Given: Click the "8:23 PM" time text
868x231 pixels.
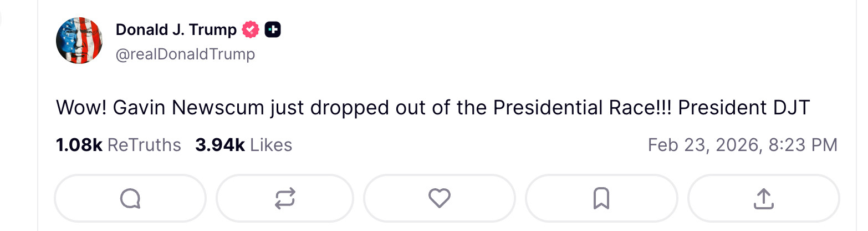Looking at the screenshot, I should click(803, 145).
